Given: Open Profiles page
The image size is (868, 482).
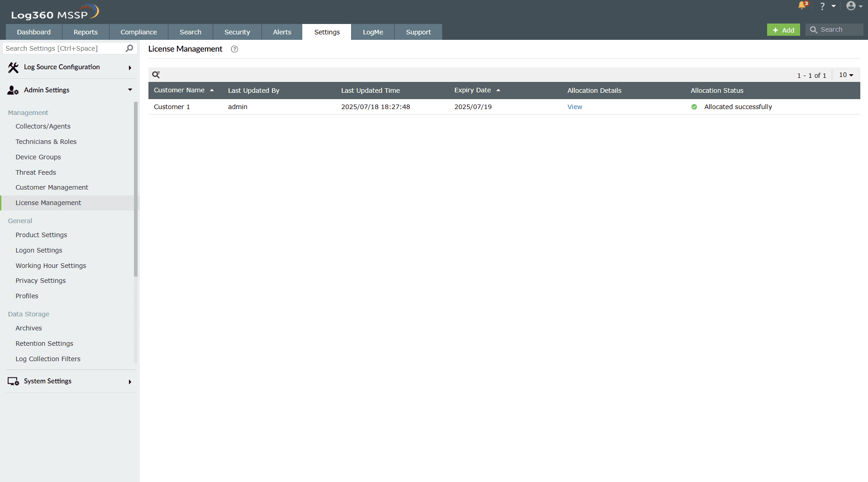Looking at the screenshot, I should tap(27, 296).
